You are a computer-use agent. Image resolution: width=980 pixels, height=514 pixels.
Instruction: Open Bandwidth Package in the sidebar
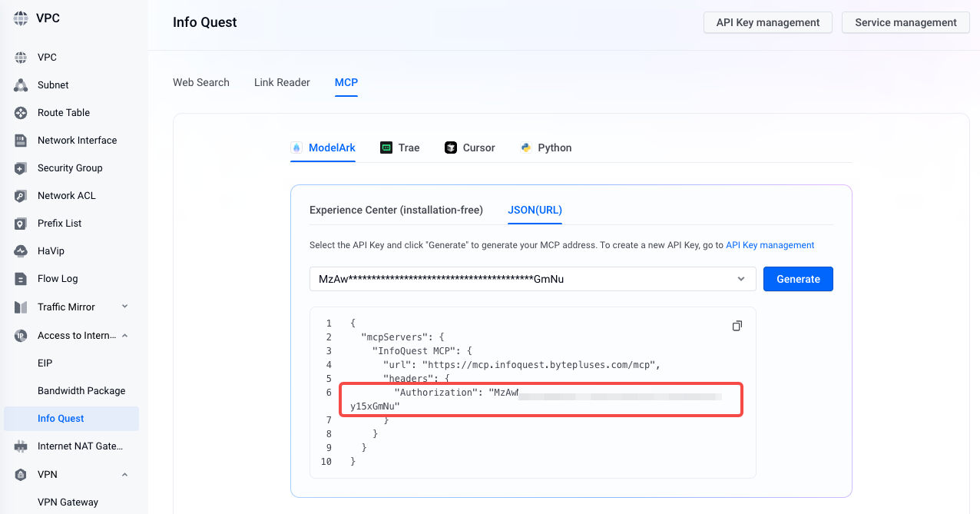pyautogui.click(x=81, y=390)
